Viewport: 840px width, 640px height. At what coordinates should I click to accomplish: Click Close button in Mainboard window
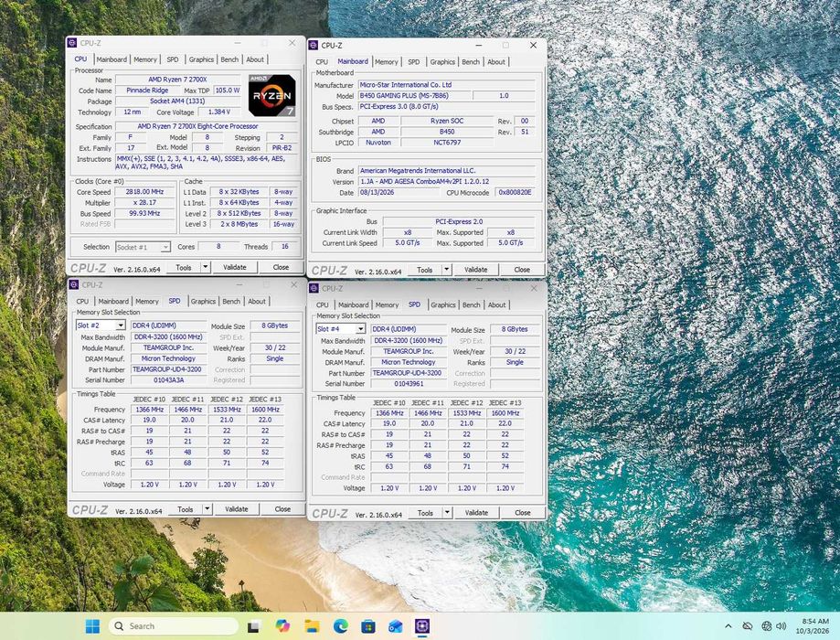(522, 270)
